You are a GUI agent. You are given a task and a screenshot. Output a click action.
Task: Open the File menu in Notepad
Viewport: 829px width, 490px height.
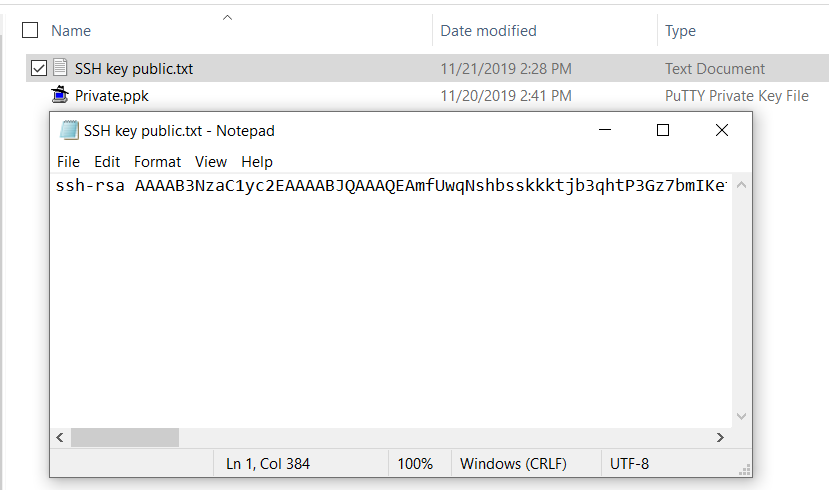[68, 162]
